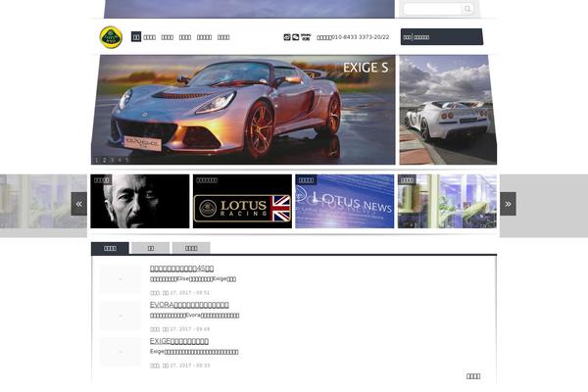Screen dimensions: 588x392
Task: Open the Lotus News card
Action: 345,201
